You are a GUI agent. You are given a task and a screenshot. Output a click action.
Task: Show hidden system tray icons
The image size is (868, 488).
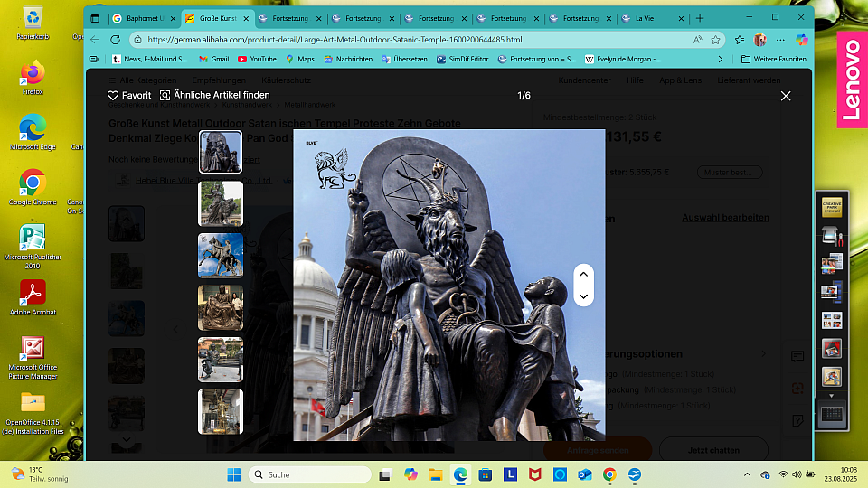coord(747,474)
